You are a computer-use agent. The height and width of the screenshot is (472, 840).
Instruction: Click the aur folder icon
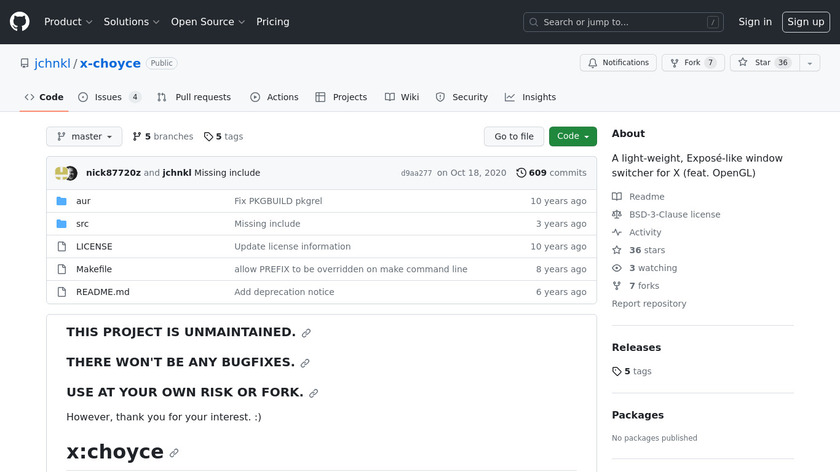(x=61, y=201)
